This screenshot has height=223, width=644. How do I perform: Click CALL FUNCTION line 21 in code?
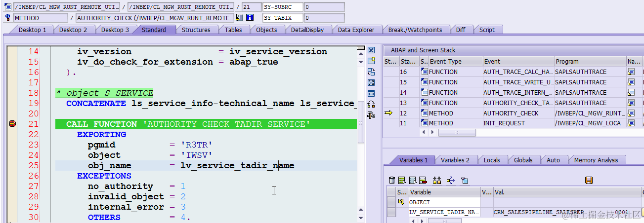point(206,124)
